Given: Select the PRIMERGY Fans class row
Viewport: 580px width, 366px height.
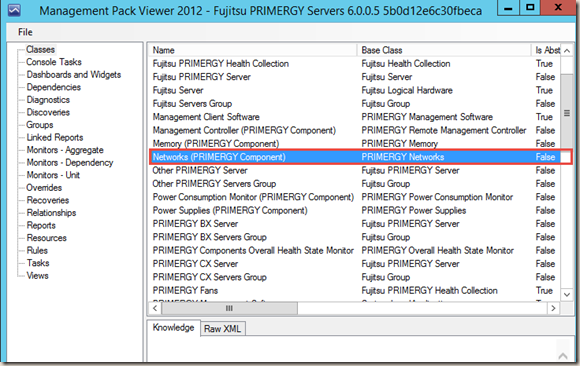Looking at the screenshot, I should [x=355, y=291].
